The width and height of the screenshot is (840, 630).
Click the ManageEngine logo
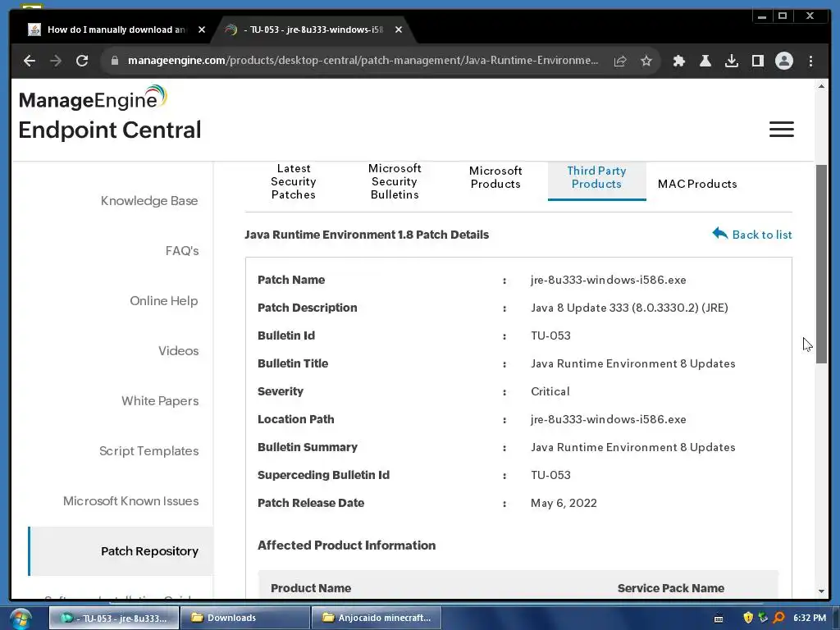pos(94,98)
